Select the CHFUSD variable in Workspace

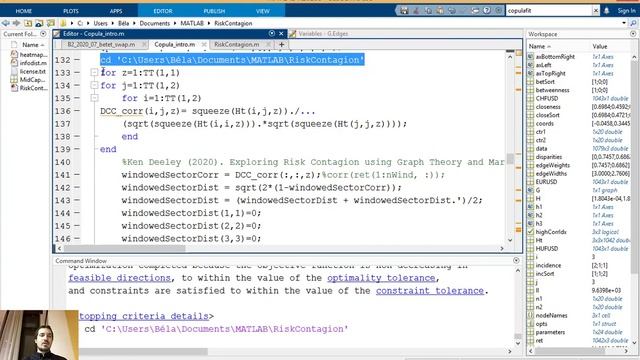point(547,98)
